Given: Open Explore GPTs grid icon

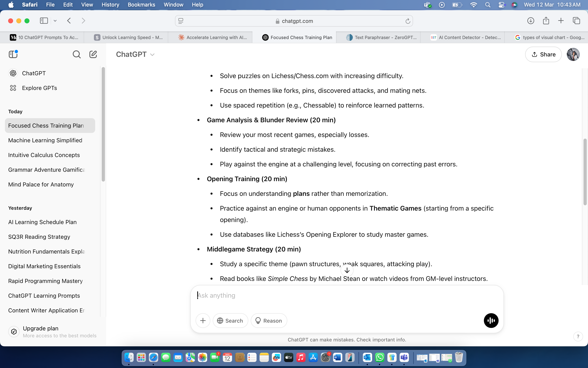Looking at the screenshot, I should pos(13,88).
